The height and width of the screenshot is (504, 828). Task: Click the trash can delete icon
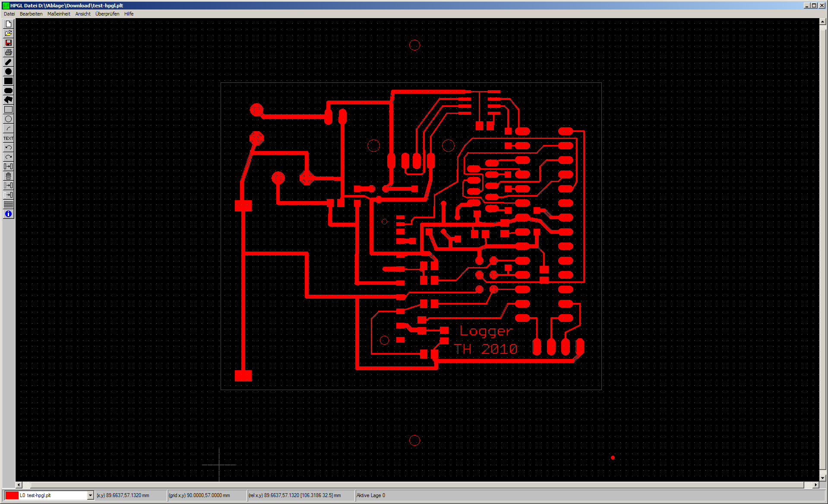pyautogui.click(x=8, y=176)
